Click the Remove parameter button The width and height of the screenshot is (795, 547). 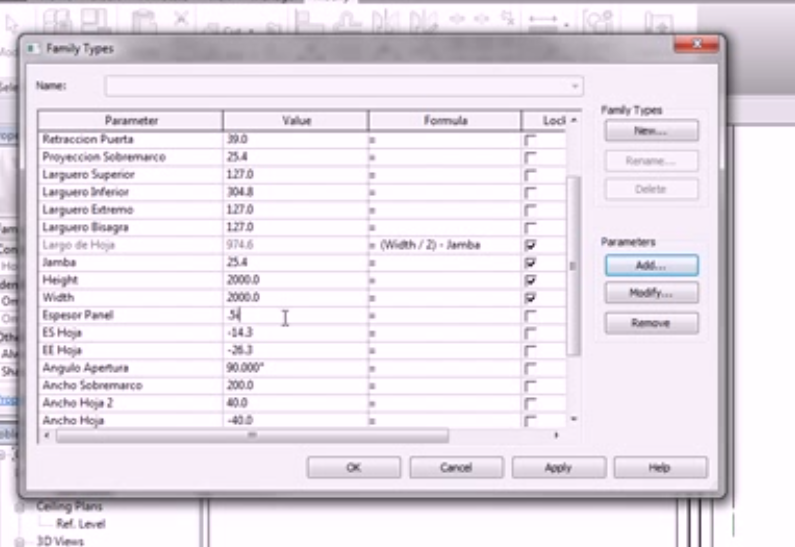click(x=652, y=323)
